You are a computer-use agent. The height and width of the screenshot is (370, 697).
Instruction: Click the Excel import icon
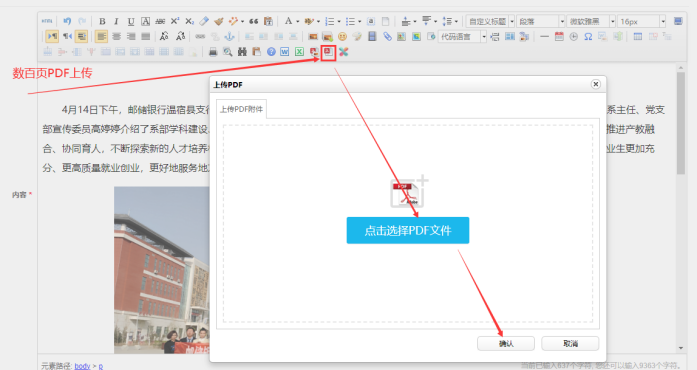coord(300,52)
